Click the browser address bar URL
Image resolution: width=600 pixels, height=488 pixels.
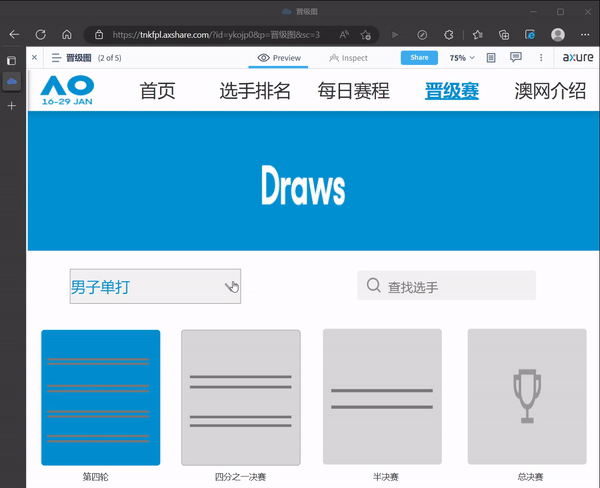pyautogui.click(x=216, y=35)
